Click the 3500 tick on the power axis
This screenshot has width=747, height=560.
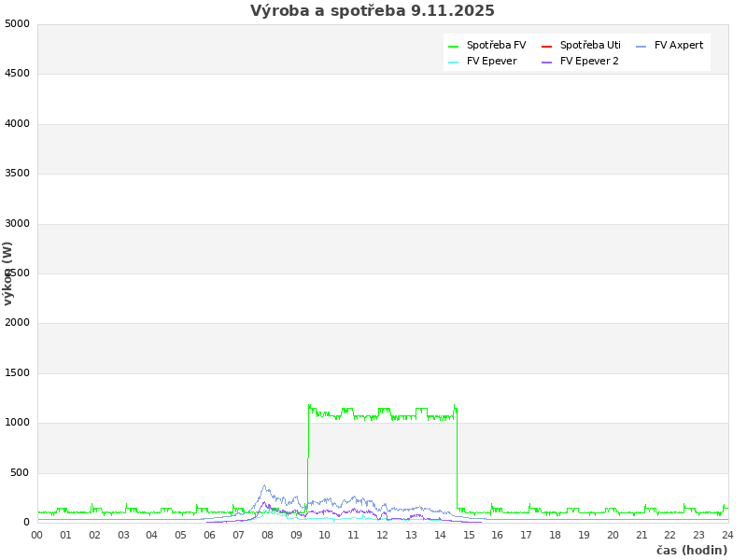pyautogui.click(x=17, y=174)
